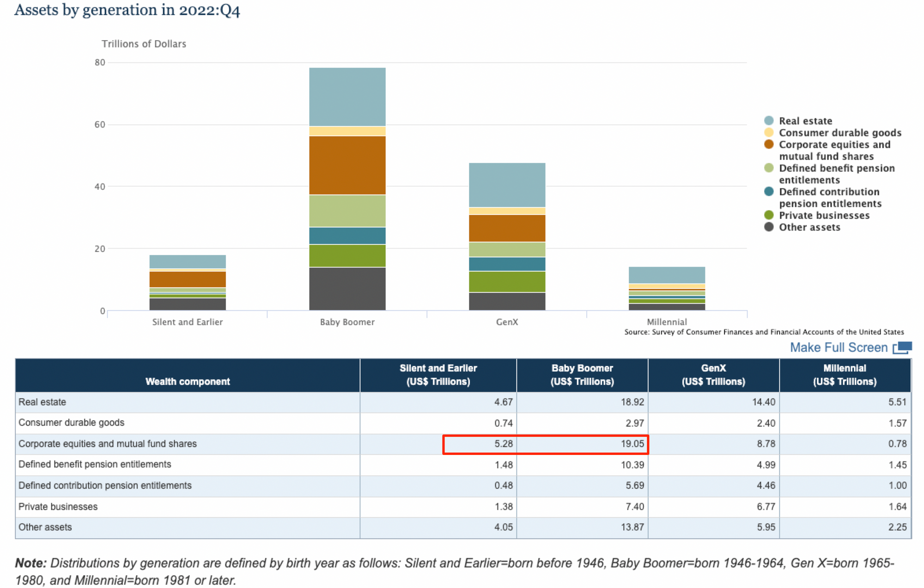The width and height of the screenshot is (924, 588).
Task: Click the Real estate row label
Action: [42, 402]
